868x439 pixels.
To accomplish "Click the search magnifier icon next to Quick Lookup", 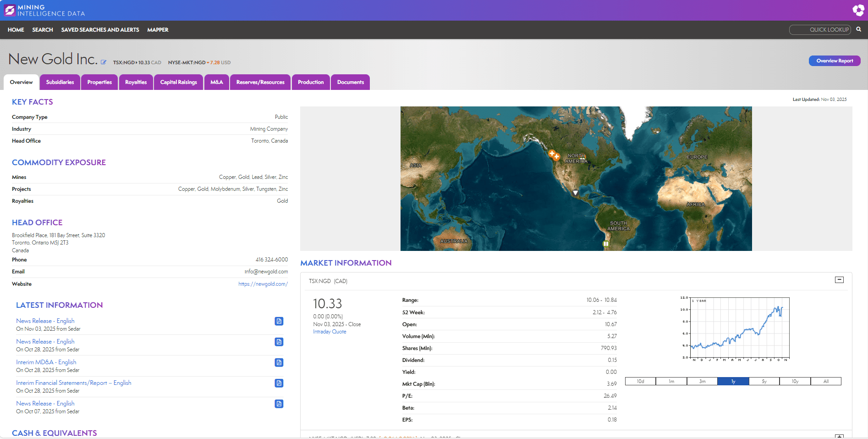I will click(x=858, y=29).
